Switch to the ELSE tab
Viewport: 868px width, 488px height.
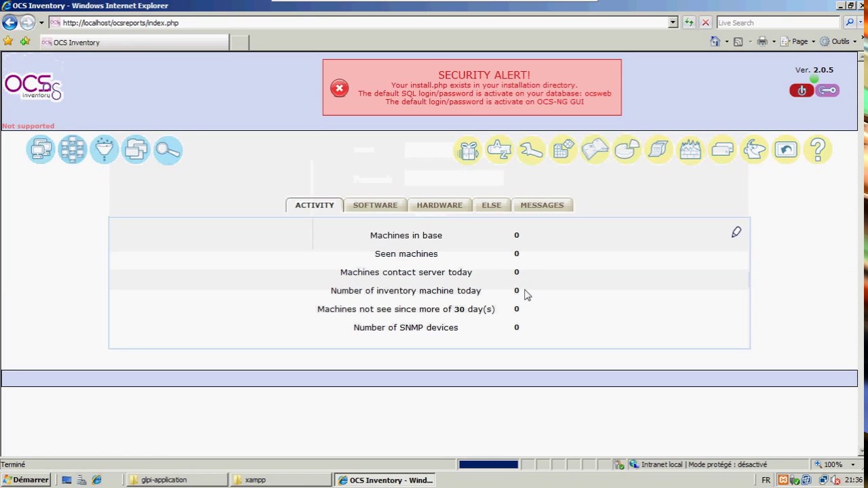tap(492, 205)
